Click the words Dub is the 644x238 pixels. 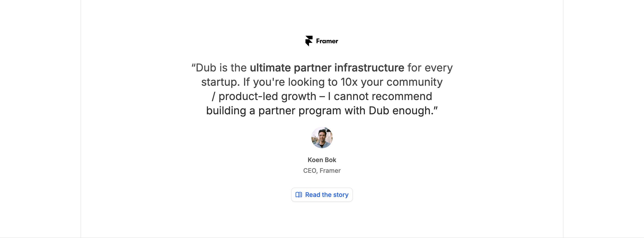click(221, 68)
